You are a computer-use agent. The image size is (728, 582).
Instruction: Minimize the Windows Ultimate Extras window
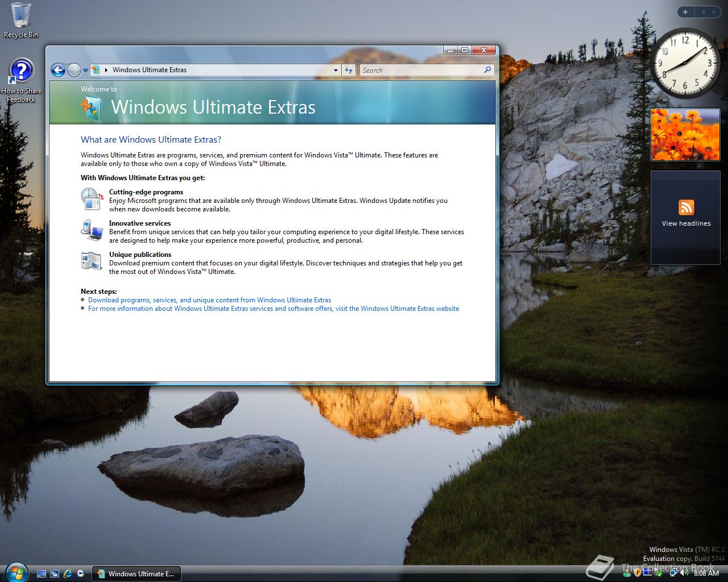[x=451, y=50]
